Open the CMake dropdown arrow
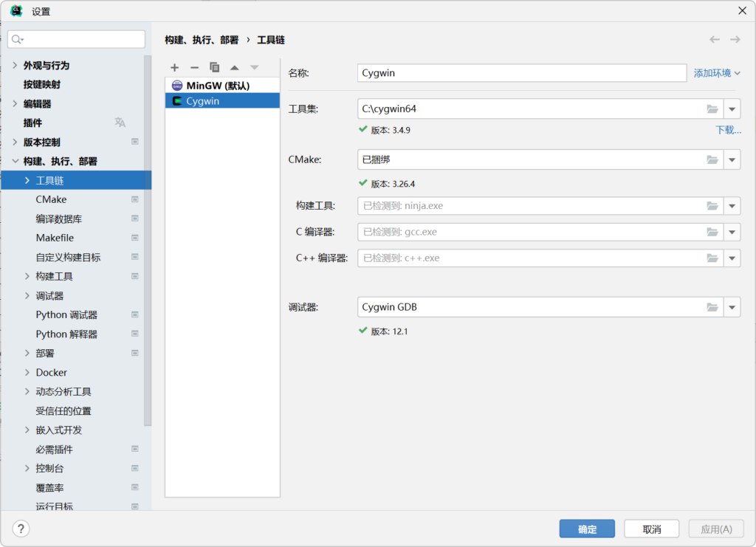The image size is (756, 547). tap(732, 159)
